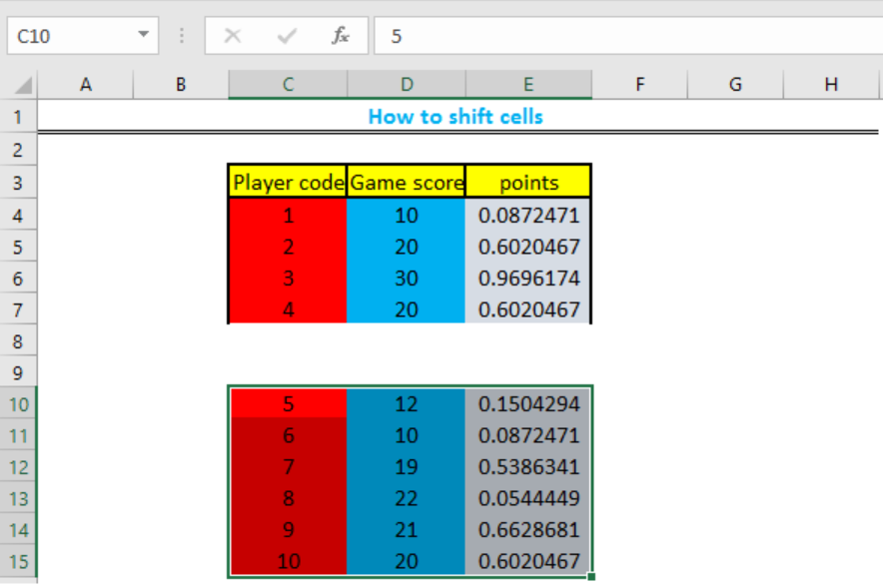Click the 'Game score' header cell
883x588 pixels.
point(406,182)
